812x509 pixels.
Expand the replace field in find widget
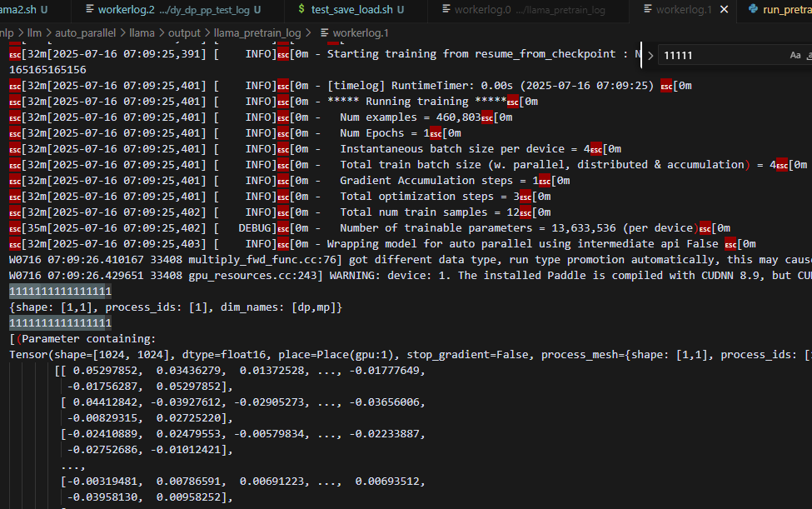tap(650, 55)
